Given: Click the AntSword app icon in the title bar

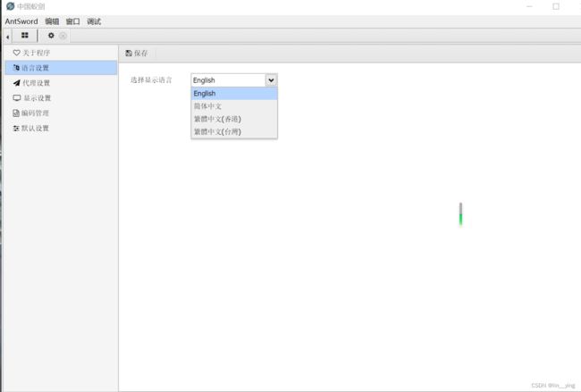Looking at the screenshot, I should click(11, 6).
